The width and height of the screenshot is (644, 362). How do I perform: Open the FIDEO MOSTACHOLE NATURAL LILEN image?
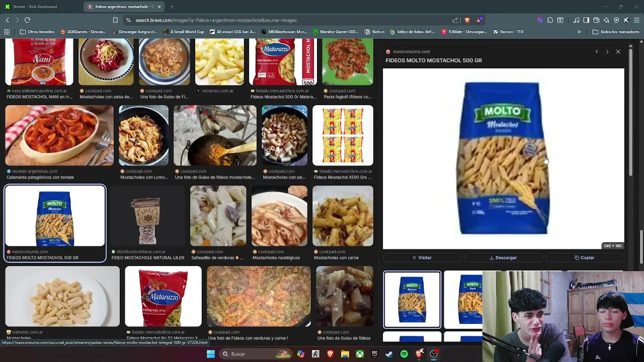[x=147, y=216]
